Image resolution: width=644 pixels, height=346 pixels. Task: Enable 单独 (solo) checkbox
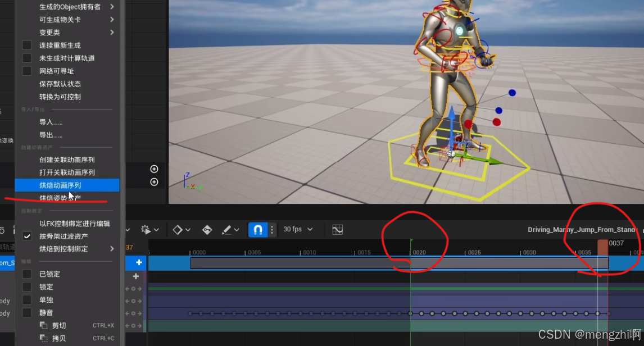pyautogui.click(x=27, y=299)
